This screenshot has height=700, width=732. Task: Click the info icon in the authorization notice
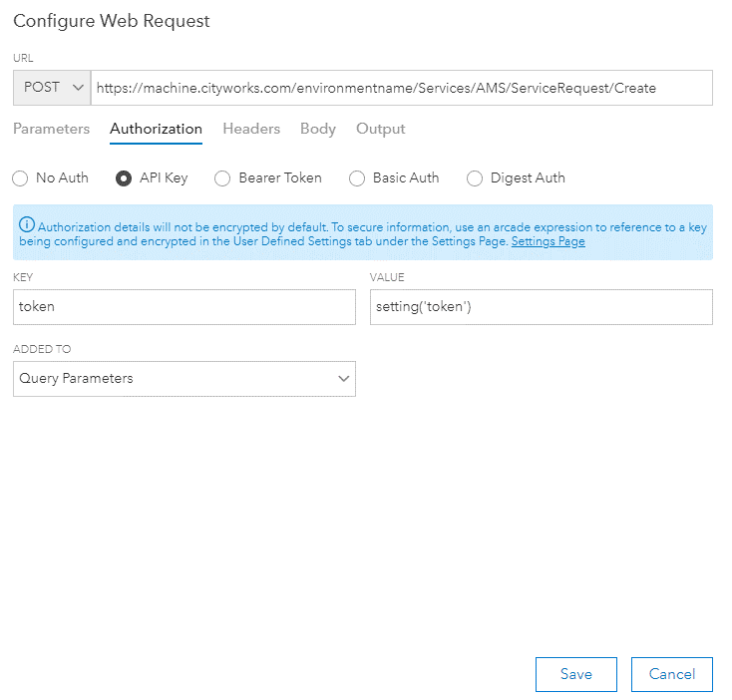[27, 225]
